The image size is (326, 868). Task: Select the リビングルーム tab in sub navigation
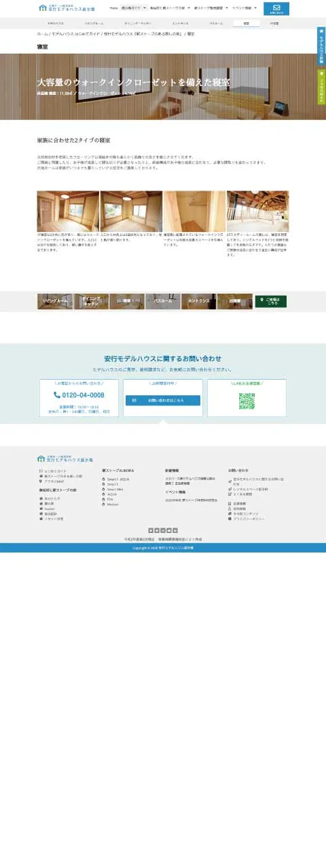point(94,23)
